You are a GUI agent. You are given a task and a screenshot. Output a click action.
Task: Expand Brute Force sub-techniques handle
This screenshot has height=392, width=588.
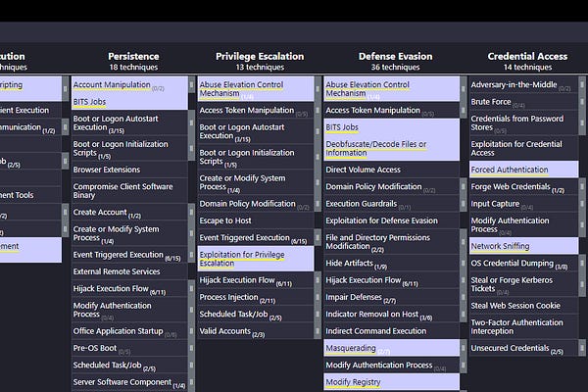point(582,102)
